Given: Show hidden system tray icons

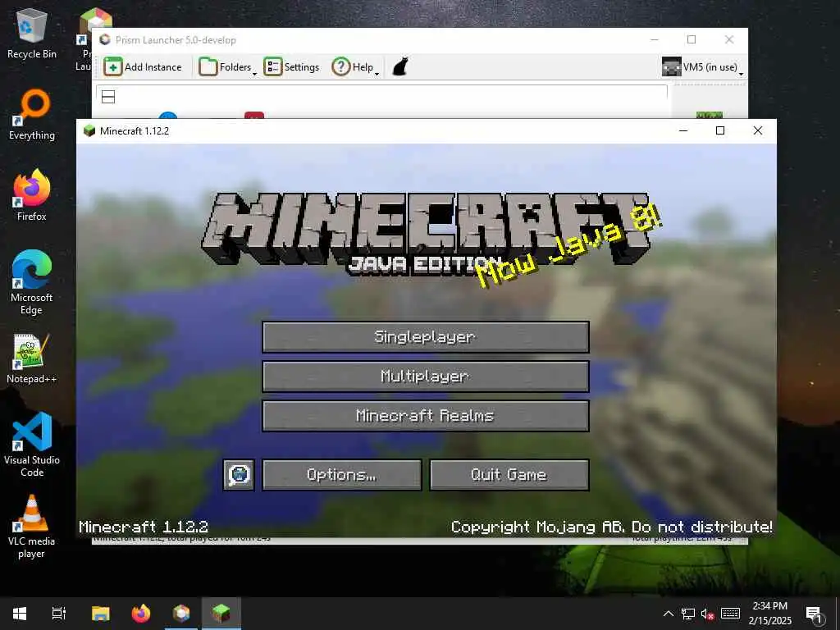Looking at the screenshot, I should point(669,614).
